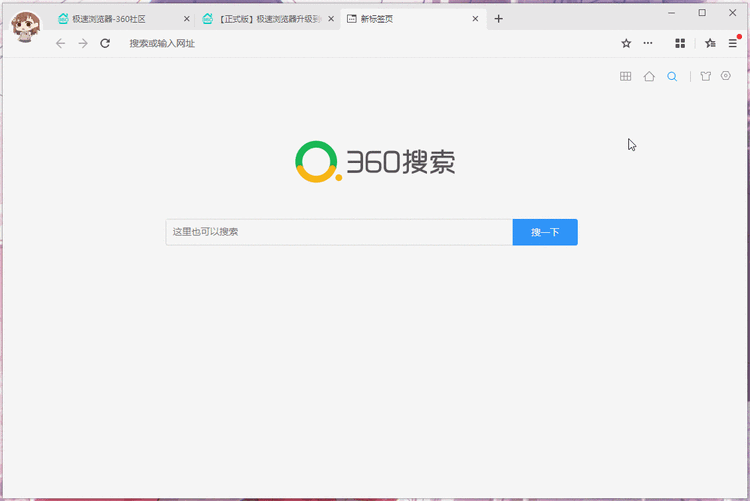Click the home icon on new tab page

coord(649,76)
